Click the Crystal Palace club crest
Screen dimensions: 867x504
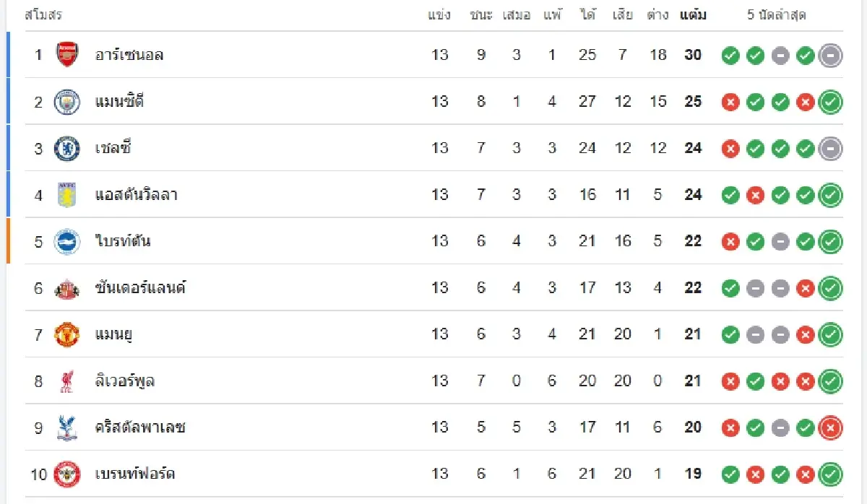pyautogui.click(x=67, y=427)
